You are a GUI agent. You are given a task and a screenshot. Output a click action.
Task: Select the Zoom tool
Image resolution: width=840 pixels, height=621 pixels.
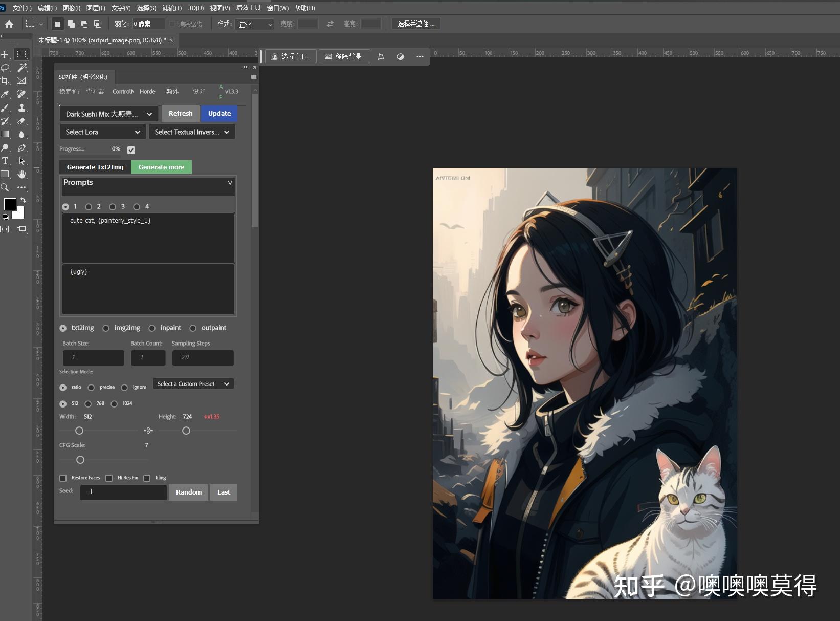point(5,187)
